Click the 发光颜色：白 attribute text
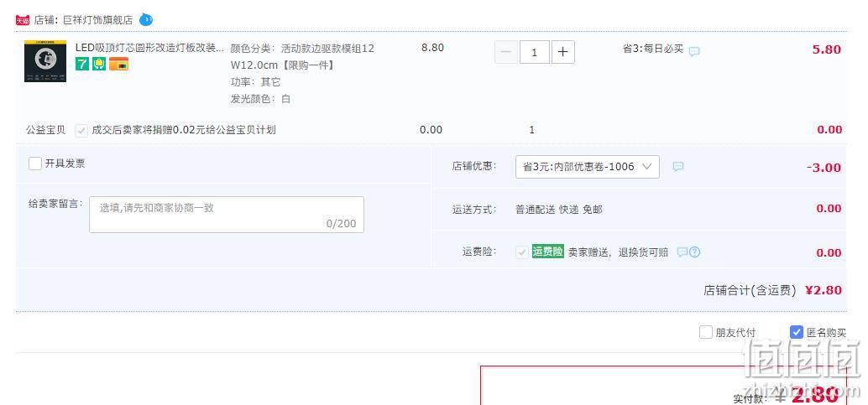 (261, 100)
